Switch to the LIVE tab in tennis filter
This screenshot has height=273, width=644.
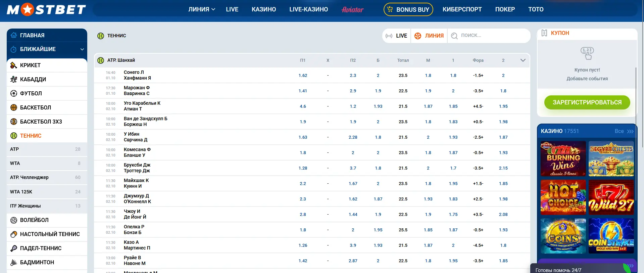tap(396, 36)
